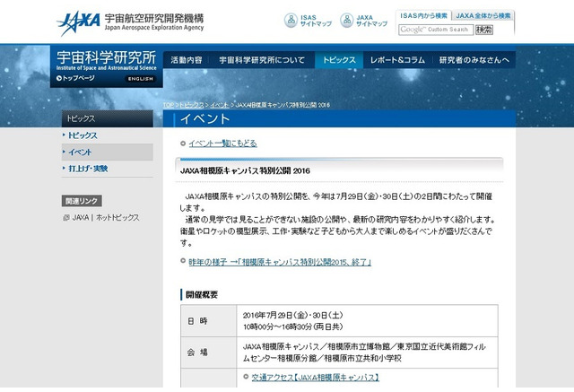The image size is (574, 392).
Task: Select the JAXA全体から検索 search tab
Action: tap(483, 15)
